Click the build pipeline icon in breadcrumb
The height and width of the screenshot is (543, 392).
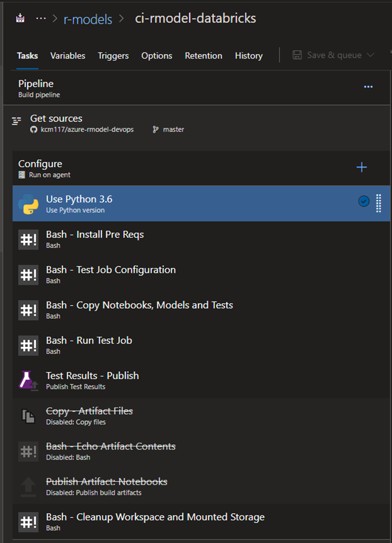click(20, 18)
